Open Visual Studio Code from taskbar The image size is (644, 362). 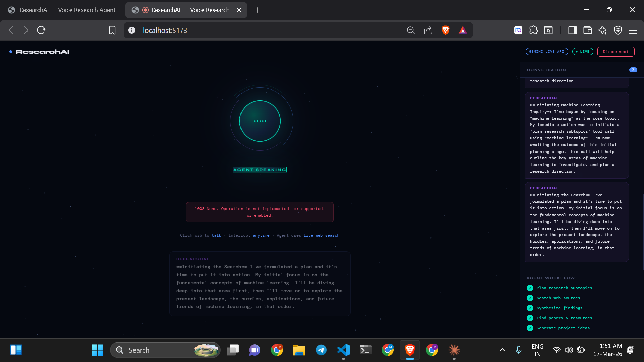tap(343, 350)
